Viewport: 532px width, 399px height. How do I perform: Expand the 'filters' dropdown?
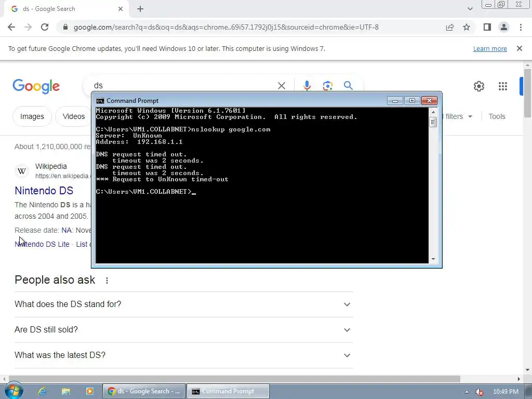(x=458, y=116)
